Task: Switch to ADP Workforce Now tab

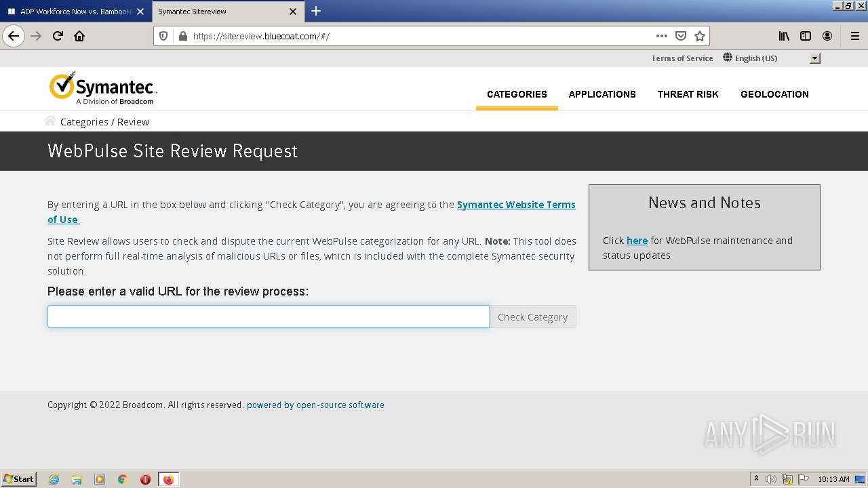Action: 75,12
